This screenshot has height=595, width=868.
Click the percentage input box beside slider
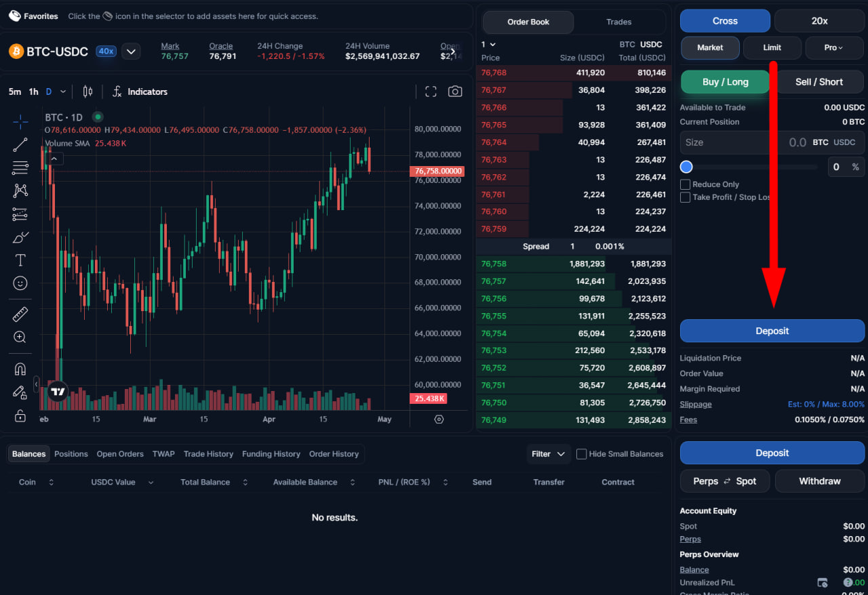(846, 167)
